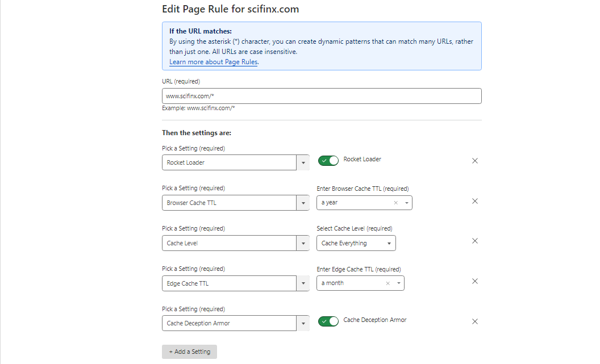
Task: Click into the URL pattern input field
Action: pos(322,96)
